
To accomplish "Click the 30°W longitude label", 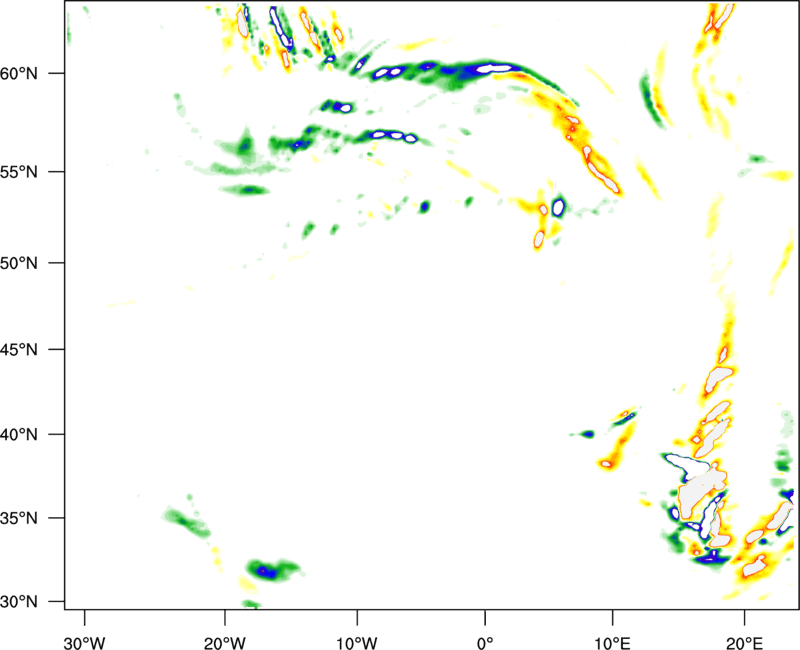I will click(x=85, y=642).
